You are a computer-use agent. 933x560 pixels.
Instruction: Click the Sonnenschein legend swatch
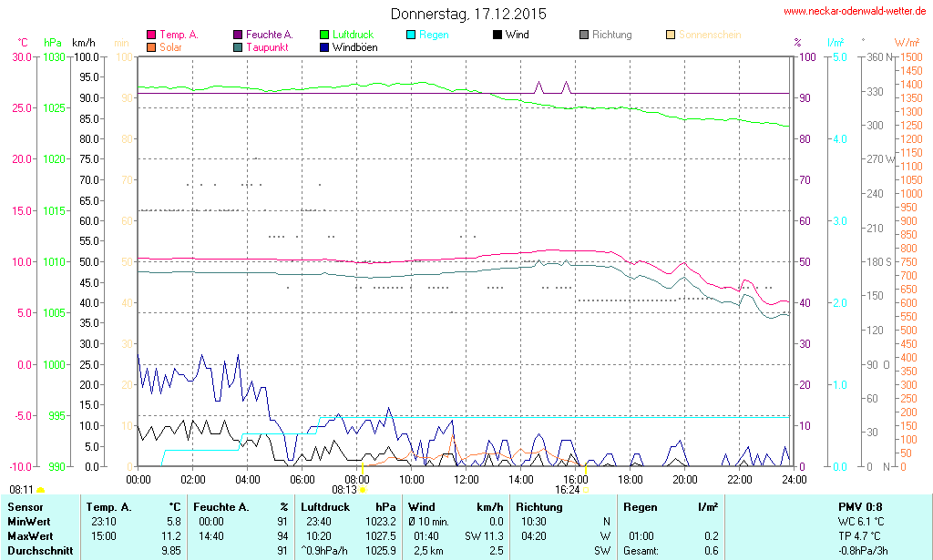point(671,36)
